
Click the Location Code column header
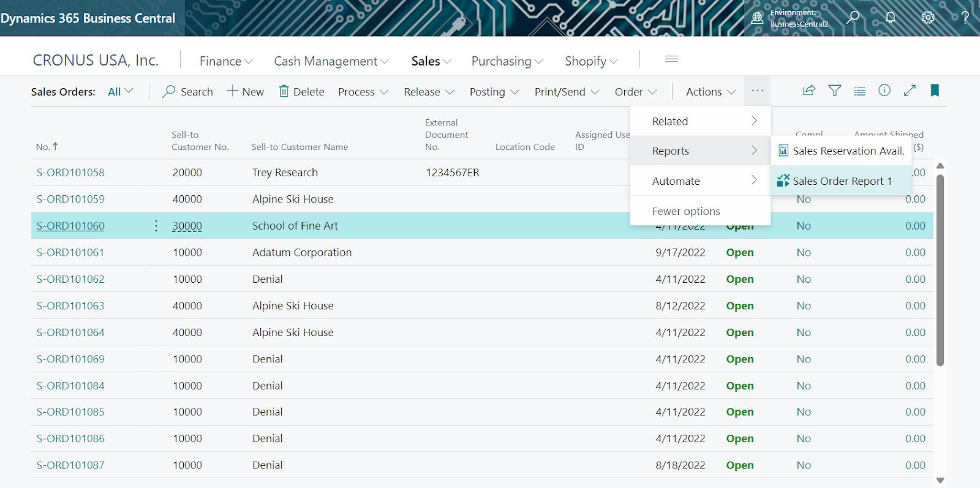[525, 147]
